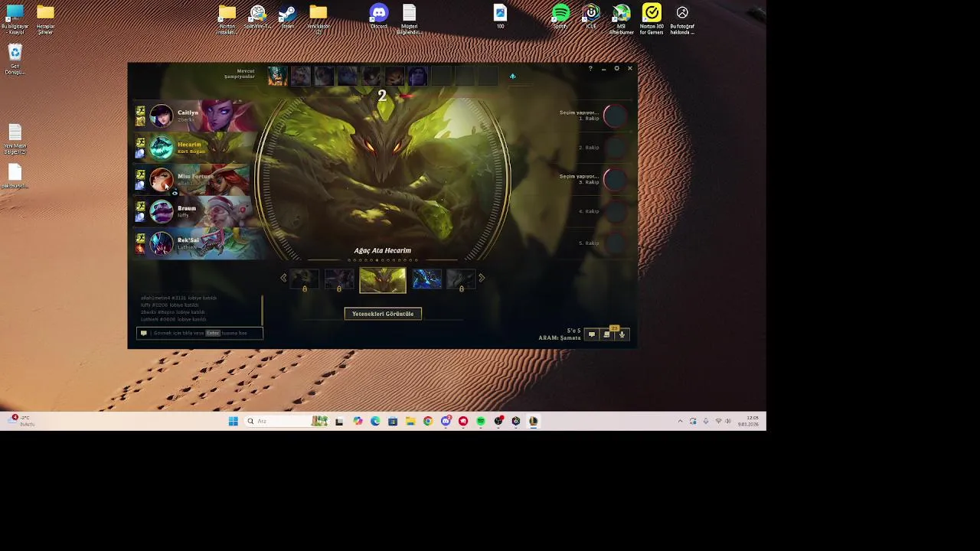Open the League of Legends taskbar icon
This screenshot has height=551, width=980.
click(x=534, y=421)
